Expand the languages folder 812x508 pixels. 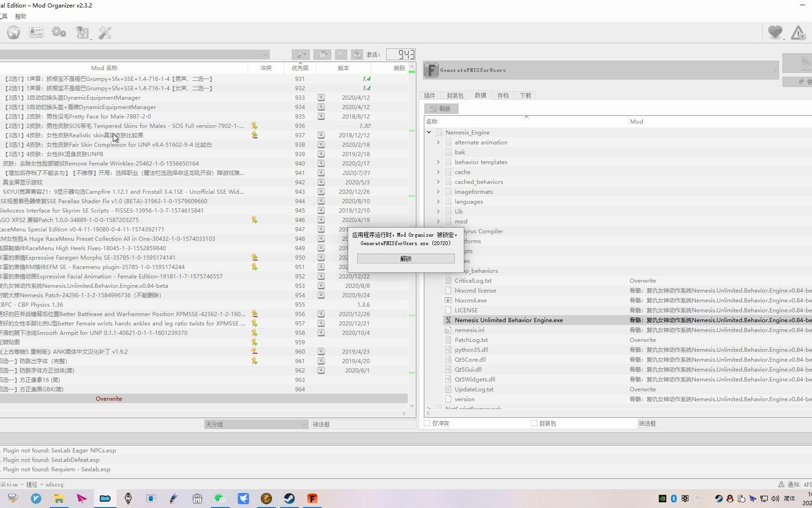pyautogui.click(x=438, y=201)
